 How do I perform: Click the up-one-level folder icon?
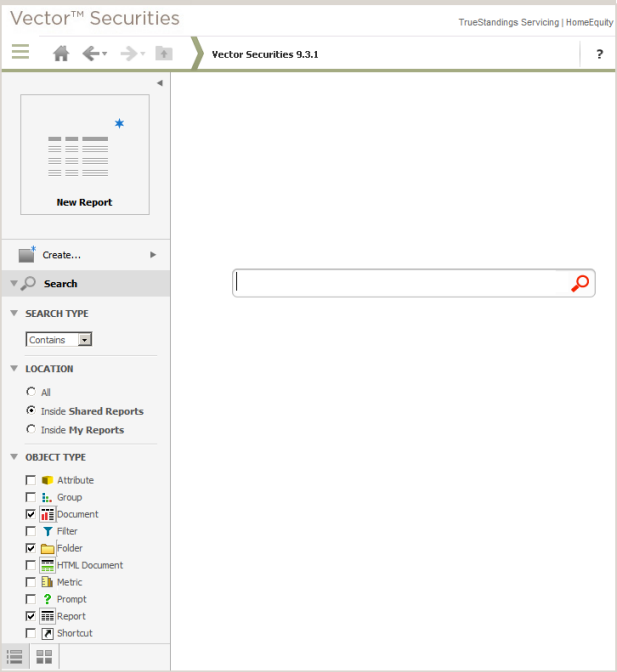164,54
